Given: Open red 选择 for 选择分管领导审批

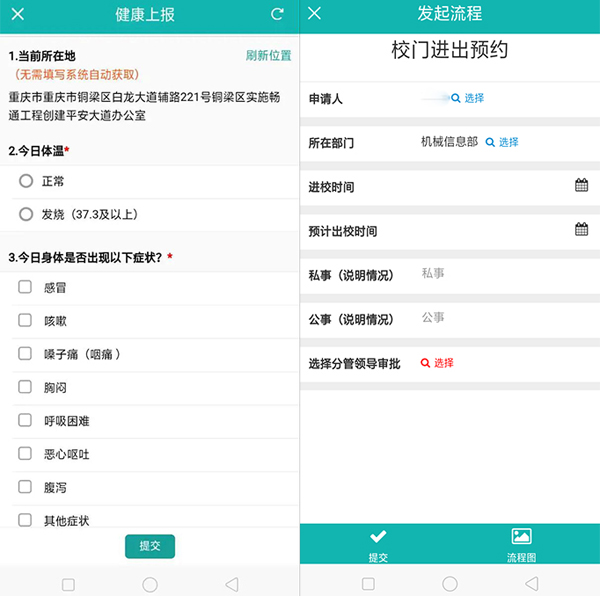Looking at the screenshot, I should coord(437,363).
